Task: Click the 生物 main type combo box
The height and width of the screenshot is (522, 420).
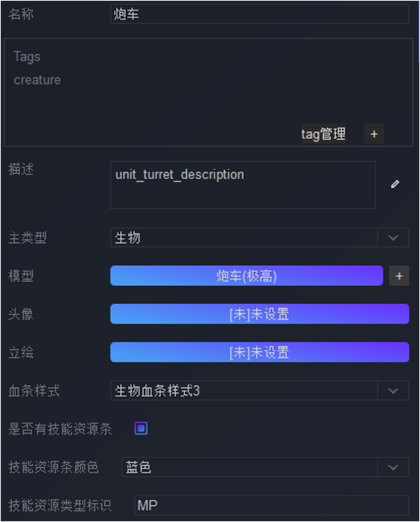Action: point(244,238)
